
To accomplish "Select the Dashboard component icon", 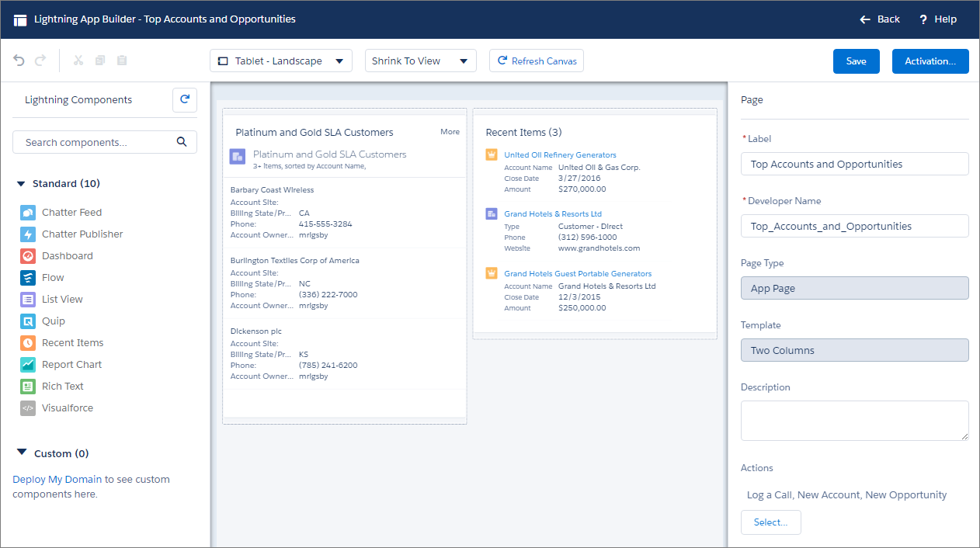I will tap(28, 255).
